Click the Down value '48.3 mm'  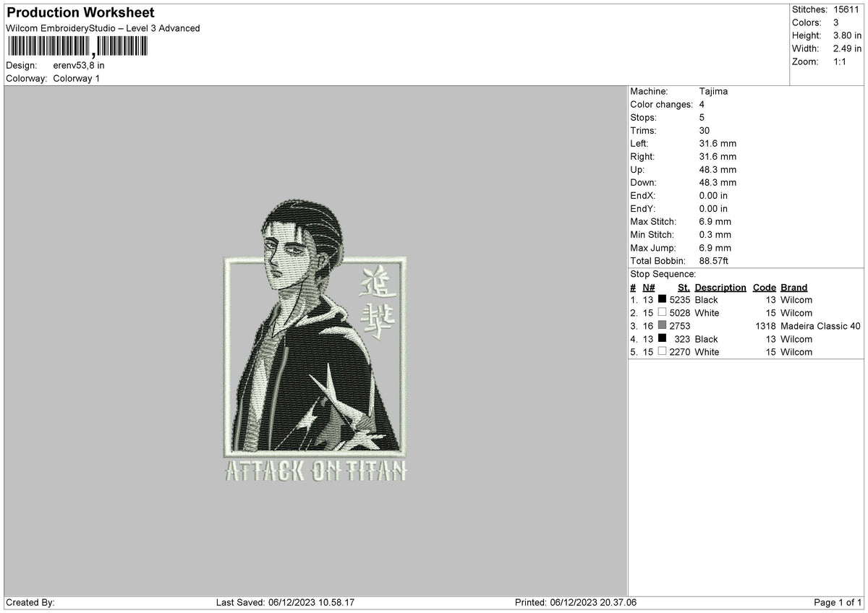(x=718, y=182)
